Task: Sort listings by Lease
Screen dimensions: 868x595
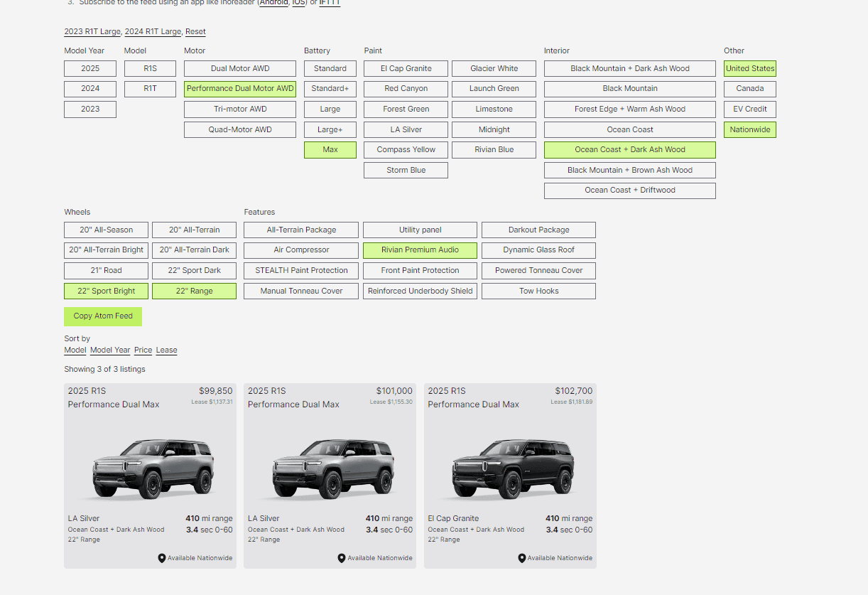Action: (x=167, y=350)
